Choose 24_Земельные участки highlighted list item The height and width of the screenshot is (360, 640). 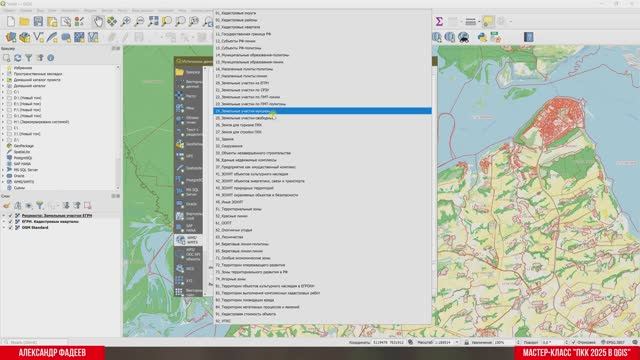pyautogui.click(x=322, y=111)
